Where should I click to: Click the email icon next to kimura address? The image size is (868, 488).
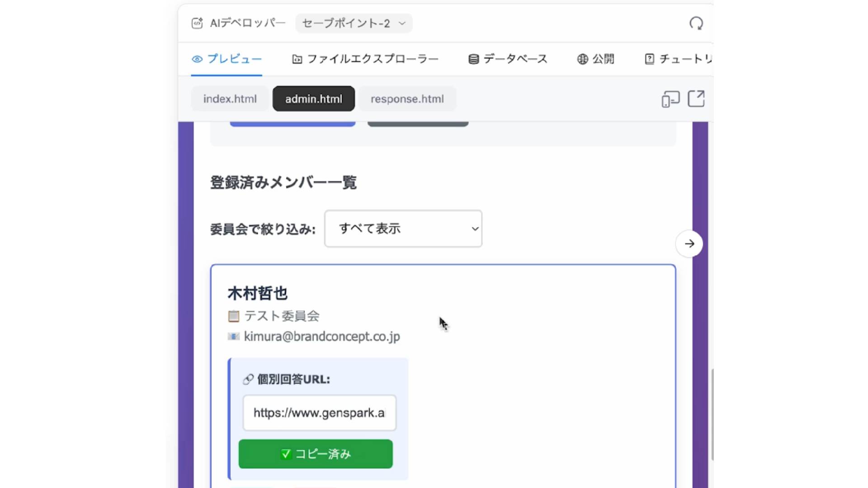(x=233, y=337)
